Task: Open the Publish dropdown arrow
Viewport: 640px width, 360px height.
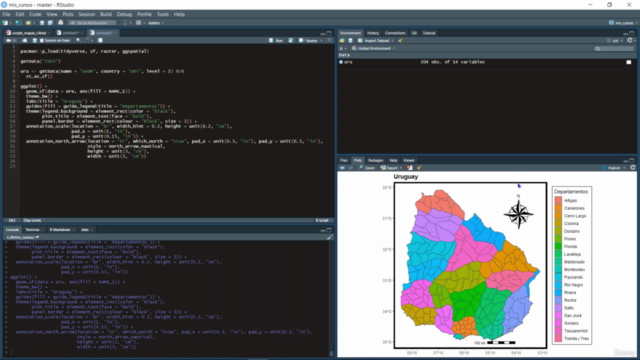Action: (x=624, y=168)
